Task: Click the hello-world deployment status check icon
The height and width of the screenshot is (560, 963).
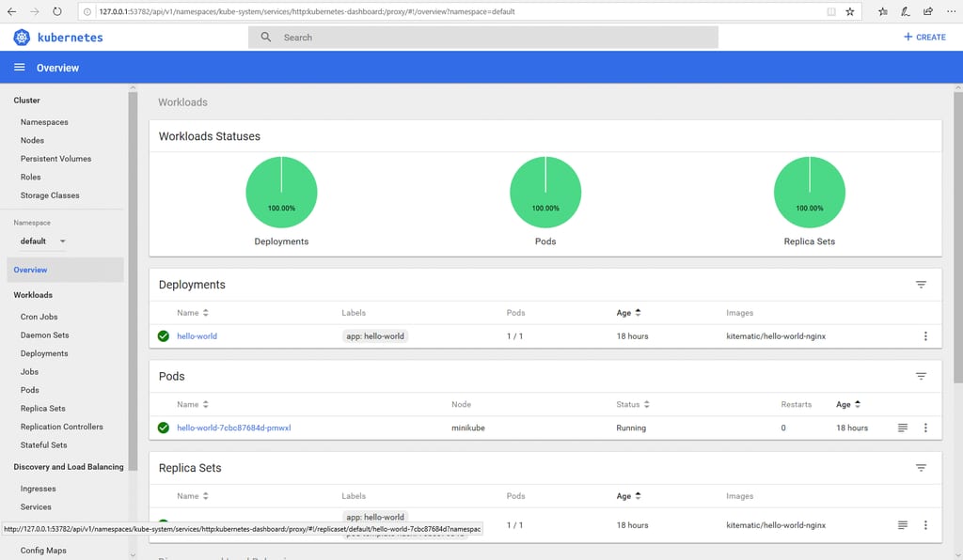Action: [x=164, y=336]
